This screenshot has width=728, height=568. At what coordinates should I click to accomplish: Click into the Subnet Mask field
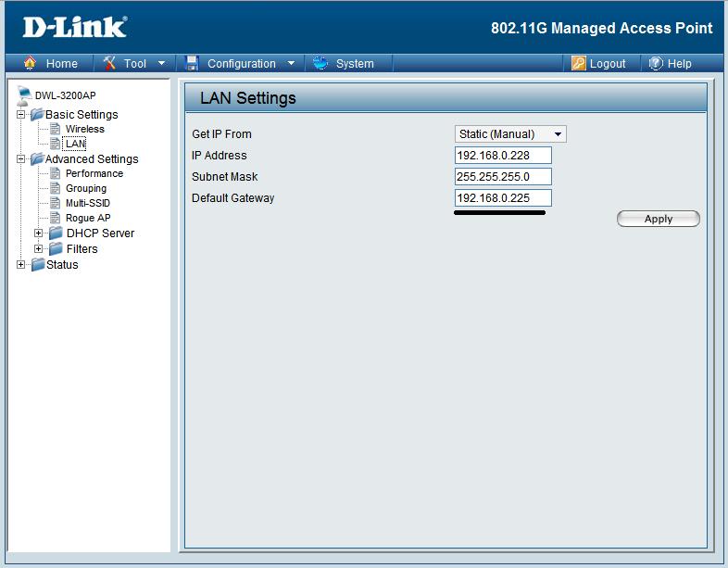point(503,176)
